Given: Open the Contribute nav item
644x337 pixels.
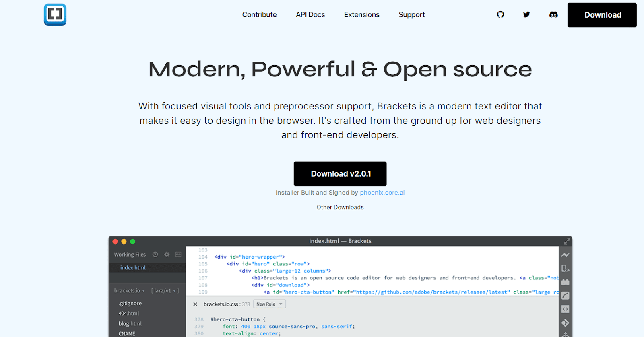Looking at the screenshot, I should 259,15.
